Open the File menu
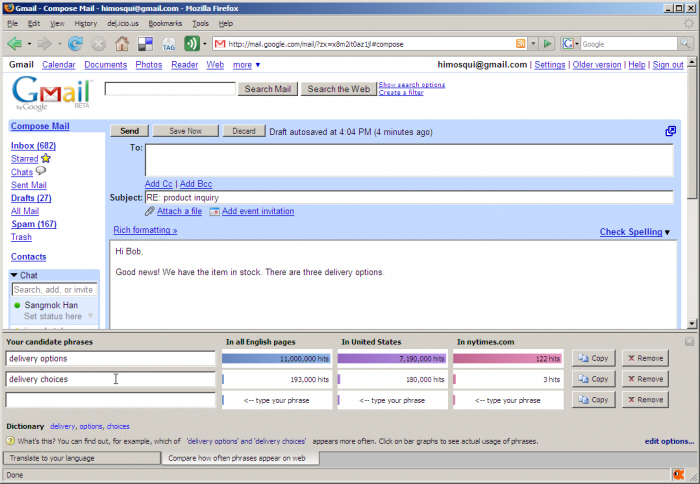700x484 pixels. tap(12, 23)
